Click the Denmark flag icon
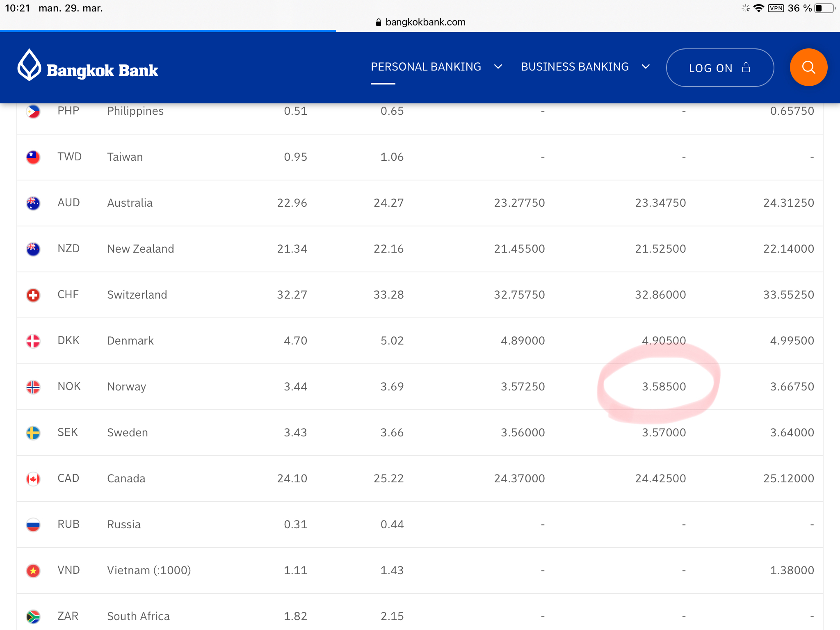Image resolution: width=840 pixels, height=630 pixels. pos(33,341)
